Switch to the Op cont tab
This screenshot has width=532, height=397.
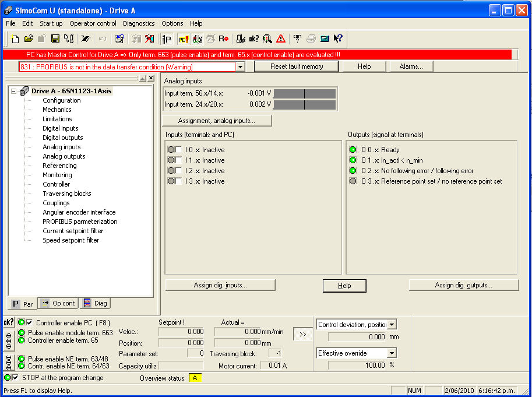click(x=58, y=303)
